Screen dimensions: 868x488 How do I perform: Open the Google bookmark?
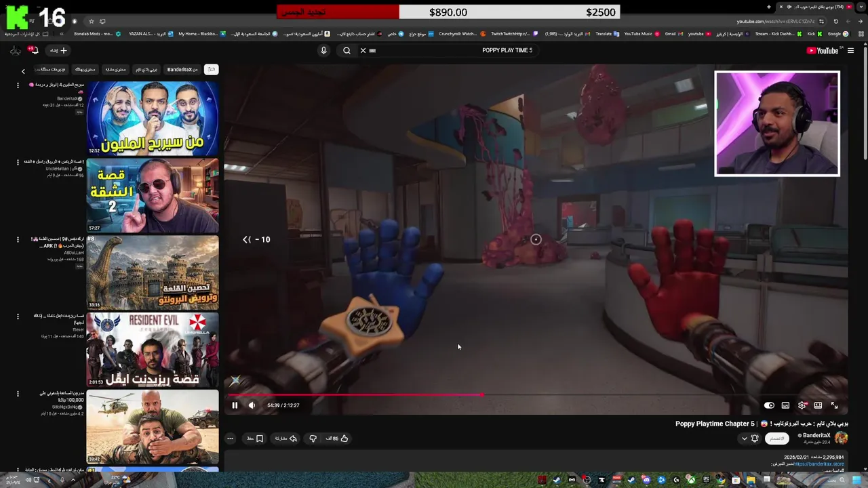[837, 33]
